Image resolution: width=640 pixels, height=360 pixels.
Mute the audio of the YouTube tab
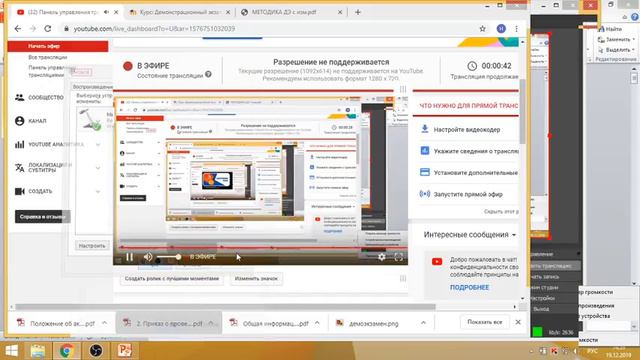point(107,12)
